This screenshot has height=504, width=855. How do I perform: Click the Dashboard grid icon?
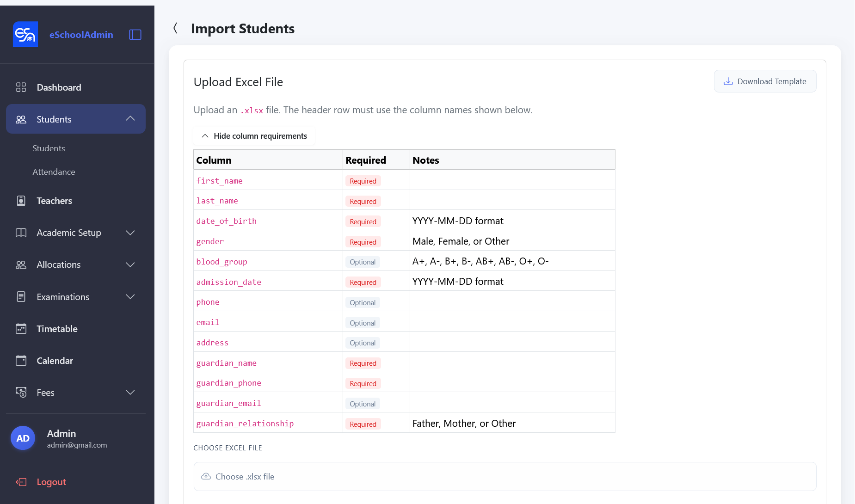21,87
